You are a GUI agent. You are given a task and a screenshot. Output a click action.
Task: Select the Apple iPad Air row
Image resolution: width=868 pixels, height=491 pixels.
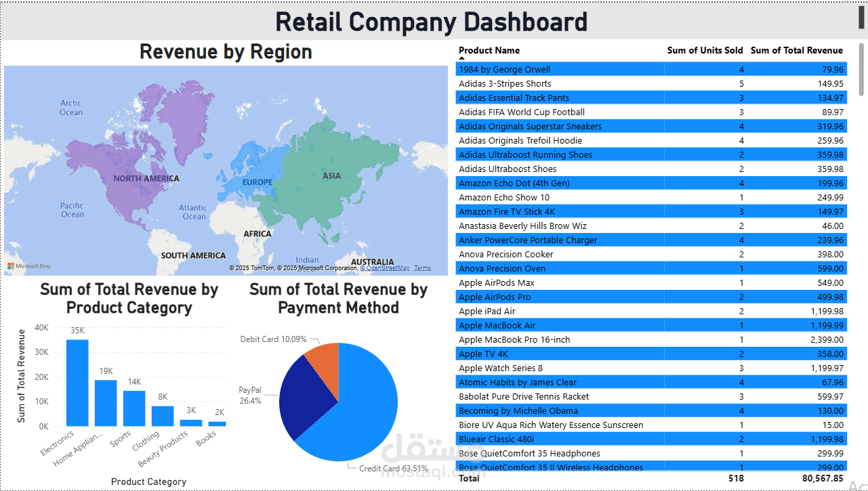[x=651, y=311]
